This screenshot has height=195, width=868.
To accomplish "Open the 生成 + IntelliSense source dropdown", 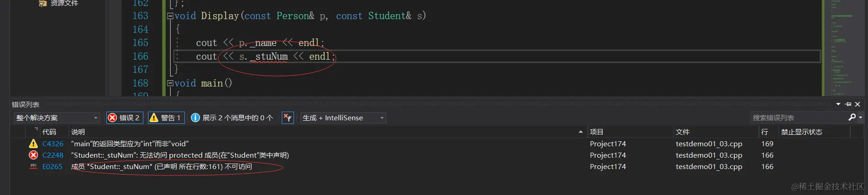I will (x=343, y=118).
